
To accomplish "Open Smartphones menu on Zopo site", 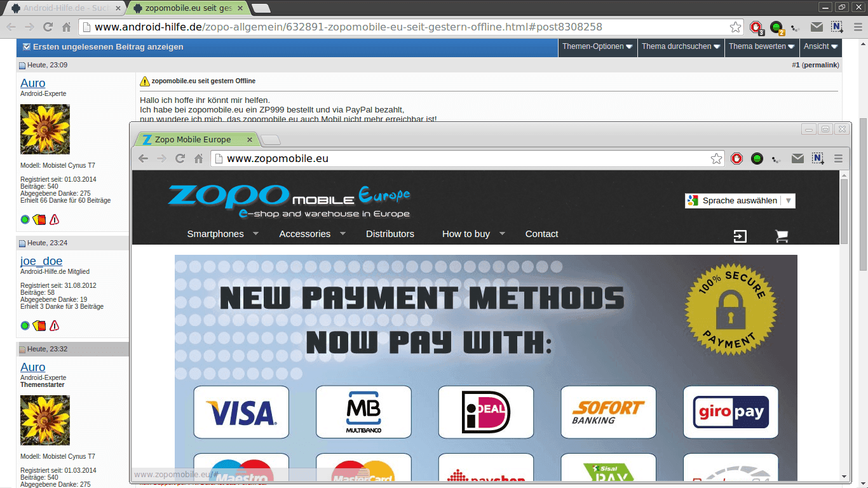I will [215, 234].
